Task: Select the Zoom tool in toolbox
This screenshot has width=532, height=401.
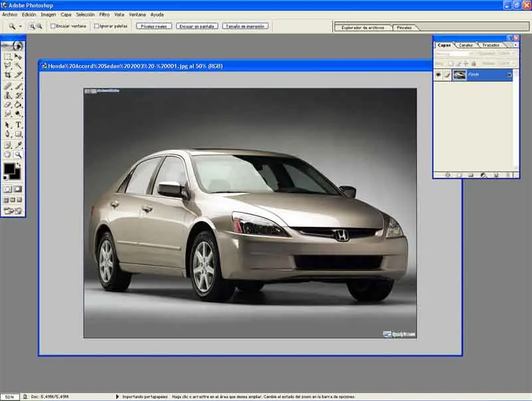Action: [19, 155]
